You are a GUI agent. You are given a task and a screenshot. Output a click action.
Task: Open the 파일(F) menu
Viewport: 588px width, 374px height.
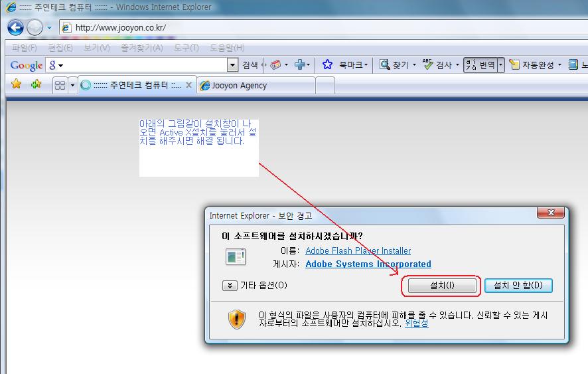(25, 48)
